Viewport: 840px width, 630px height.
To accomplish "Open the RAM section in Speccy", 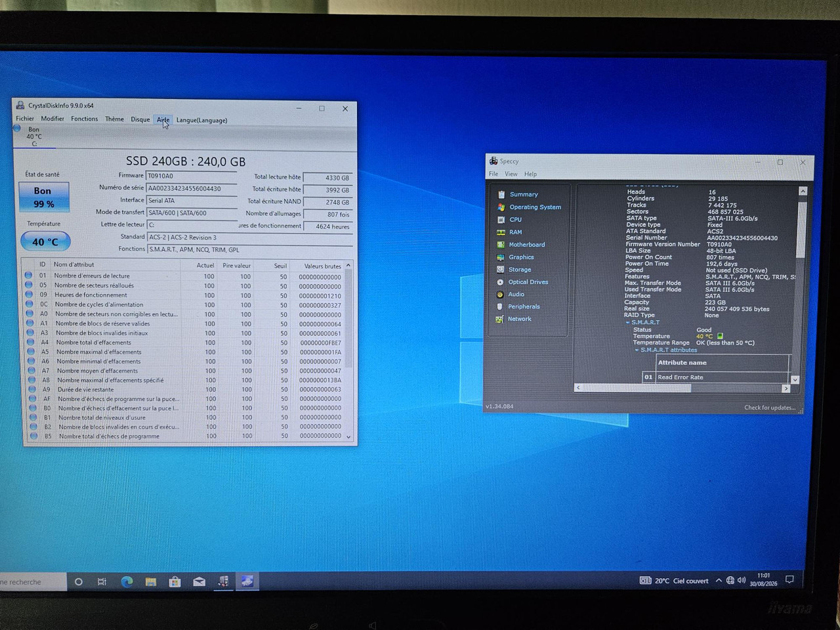I will [515, 232].
